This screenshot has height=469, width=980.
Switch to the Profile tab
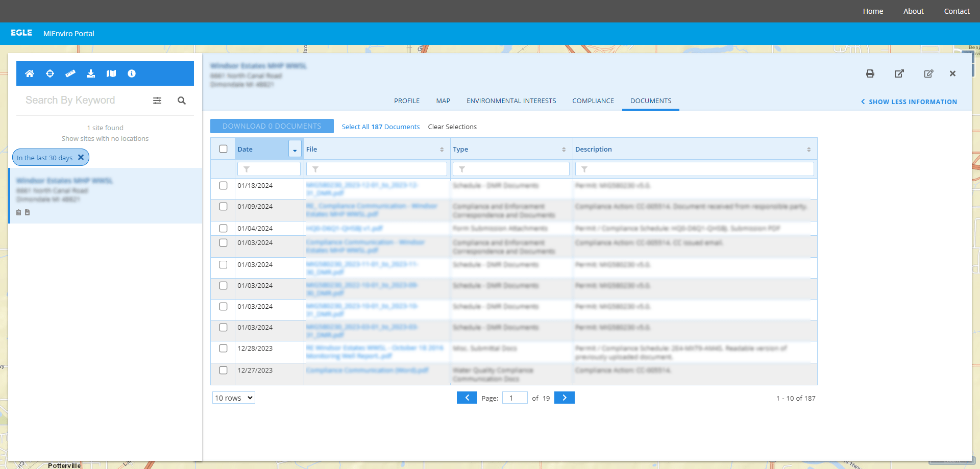pyautogui.click(x=407, y=101)
